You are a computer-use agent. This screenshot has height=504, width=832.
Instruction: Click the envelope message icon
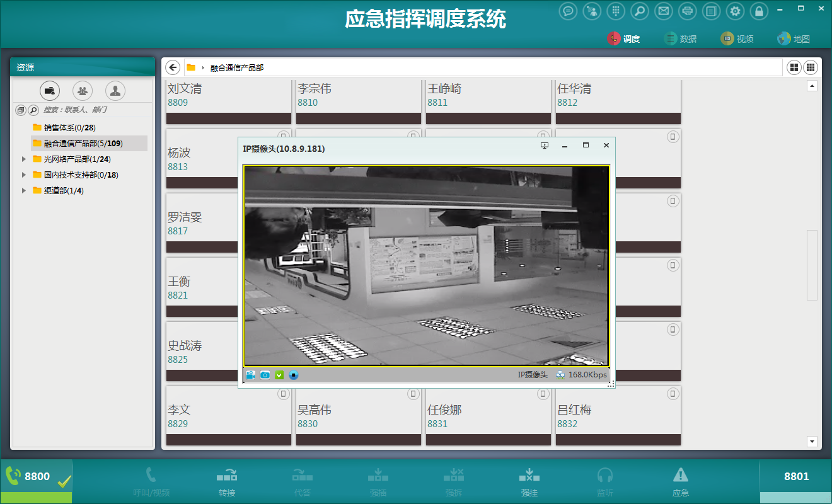[662, 11]
